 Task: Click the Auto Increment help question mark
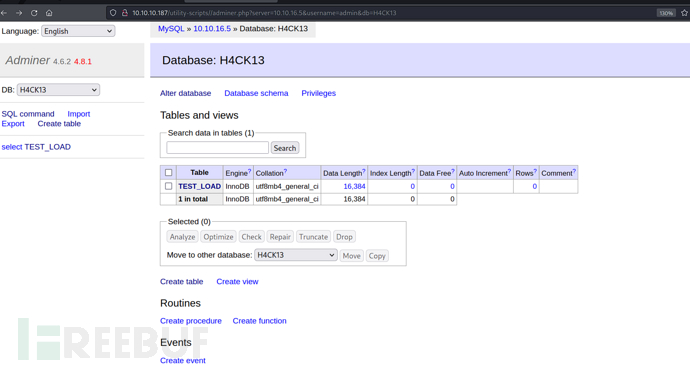point(509,171)
